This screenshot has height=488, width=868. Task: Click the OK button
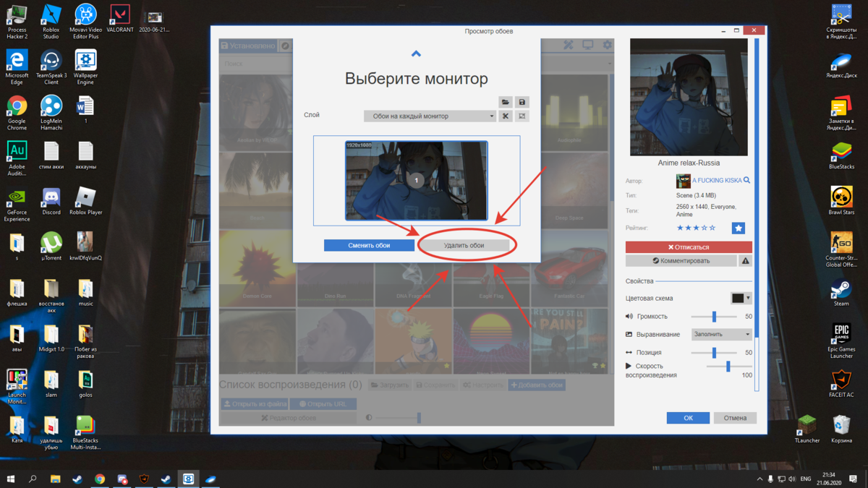click(688, 418)
